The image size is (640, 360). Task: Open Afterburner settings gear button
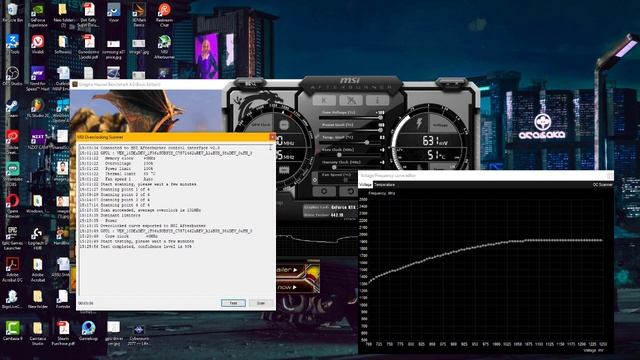[x=324, y=191]
